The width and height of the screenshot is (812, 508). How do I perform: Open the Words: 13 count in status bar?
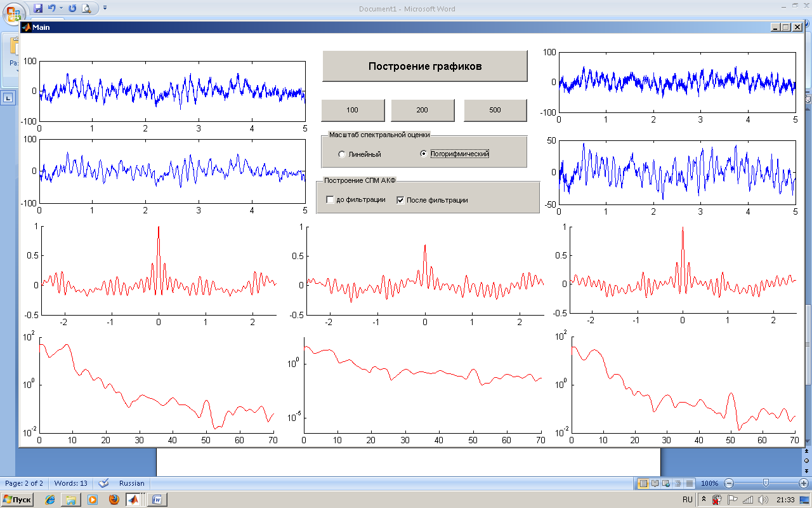[x=71, y=483]
